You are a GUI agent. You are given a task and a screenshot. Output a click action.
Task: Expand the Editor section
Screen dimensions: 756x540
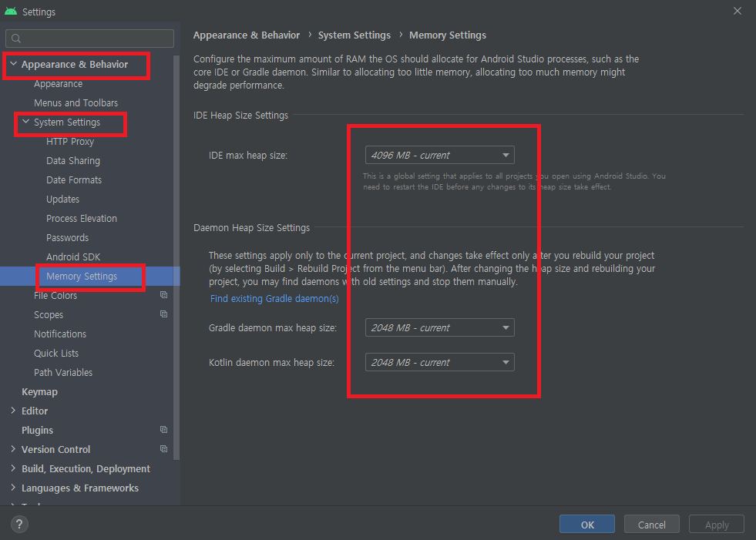[x=13, y=411]
